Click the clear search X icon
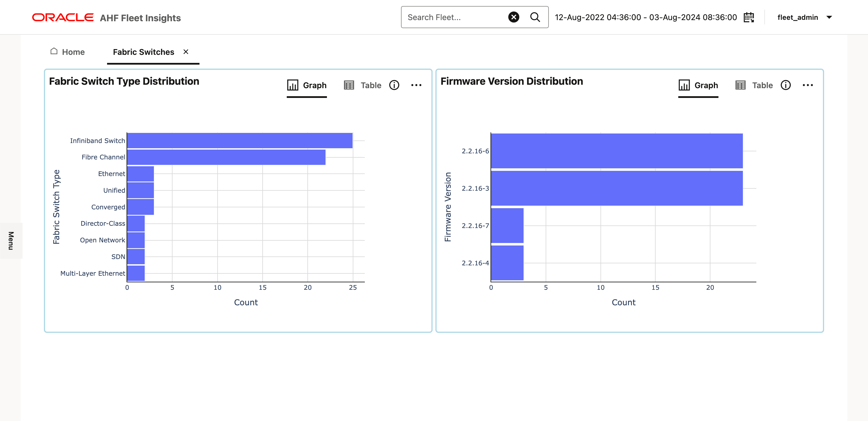The width and height of the screenshot is (868, 421). (x=513, y=17)
